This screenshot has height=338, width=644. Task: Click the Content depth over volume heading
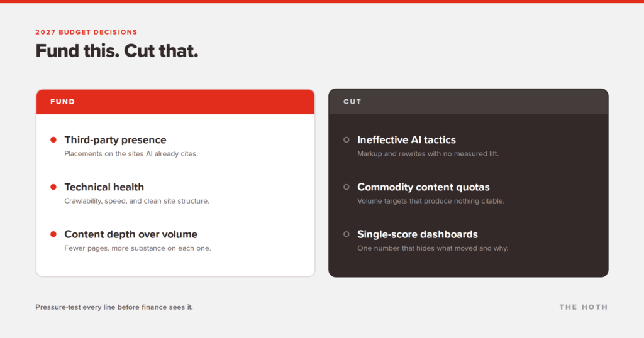coord(131,234)
